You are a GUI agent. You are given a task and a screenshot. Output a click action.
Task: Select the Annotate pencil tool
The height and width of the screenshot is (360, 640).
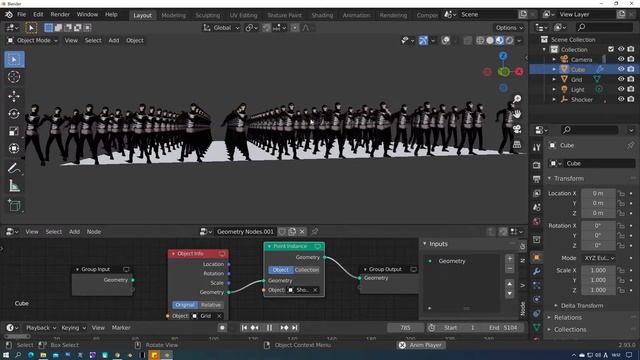click(x=14, y=168)
